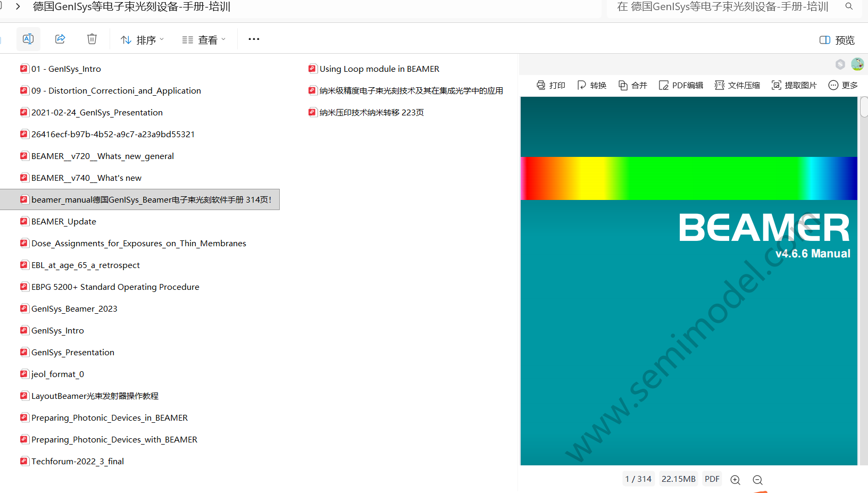Click the search icon in the search box
This screenshot has width=868, height=493.
(849, 6)
